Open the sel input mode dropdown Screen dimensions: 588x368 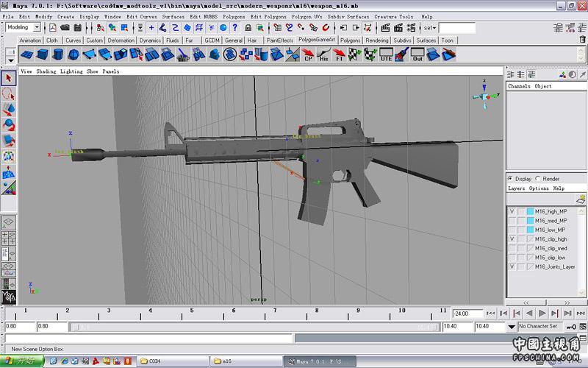(x=430, y=28)
